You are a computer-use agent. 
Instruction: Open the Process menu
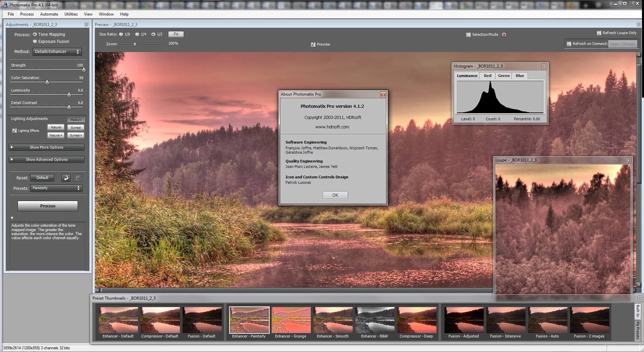pos(27,14)
